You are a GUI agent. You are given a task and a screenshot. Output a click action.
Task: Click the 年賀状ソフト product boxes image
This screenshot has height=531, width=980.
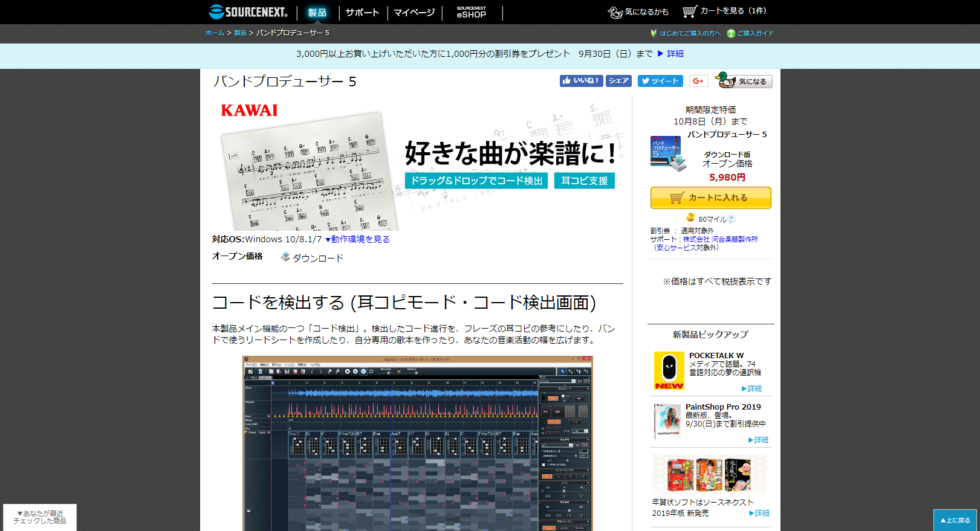coord(709,474)
